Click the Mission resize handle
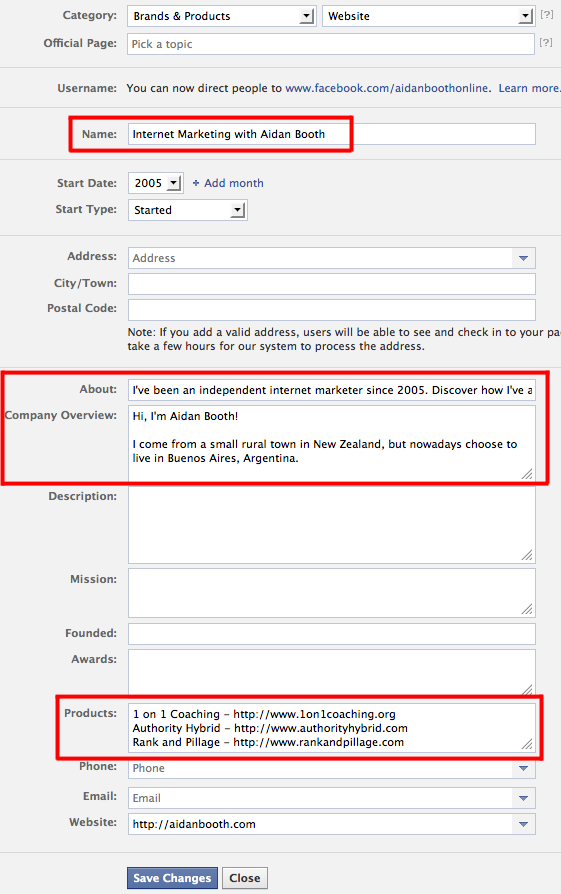This screenshot has height=894, width=561. tap(527, 609)
